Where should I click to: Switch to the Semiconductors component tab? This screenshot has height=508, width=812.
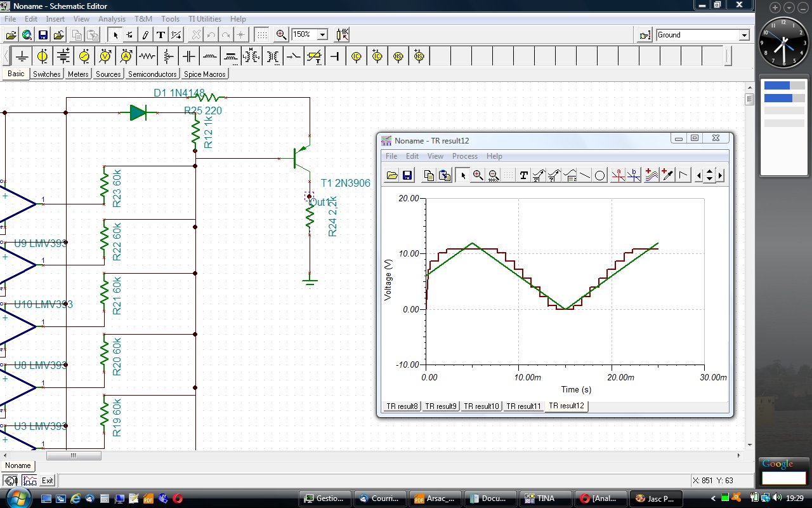point(152,74)
